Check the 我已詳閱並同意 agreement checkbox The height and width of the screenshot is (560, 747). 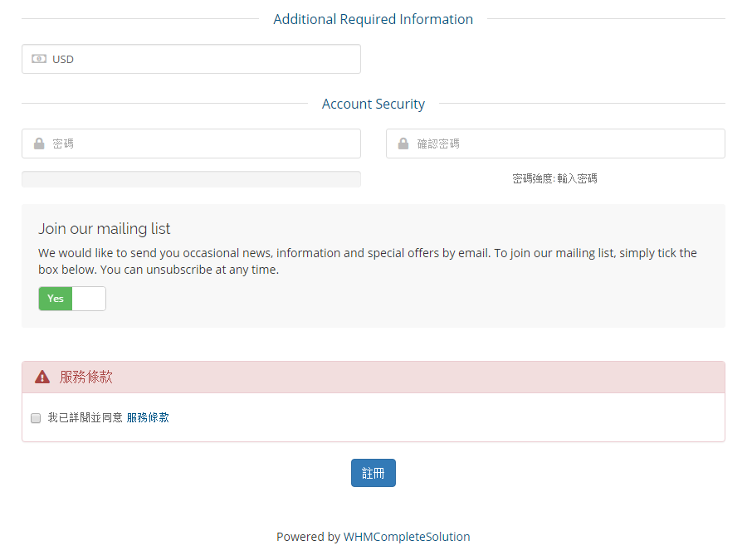click(x=36, y=418)
